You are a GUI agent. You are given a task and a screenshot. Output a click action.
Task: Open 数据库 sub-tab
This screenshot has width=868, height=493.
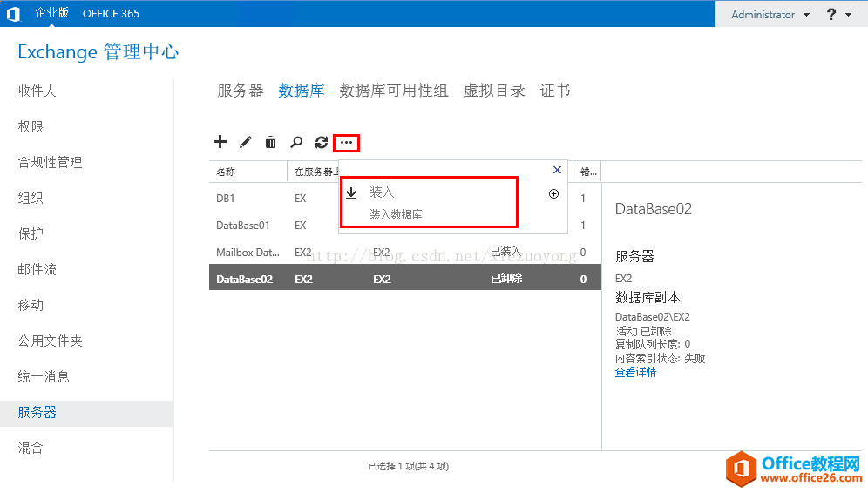[302, 91]
